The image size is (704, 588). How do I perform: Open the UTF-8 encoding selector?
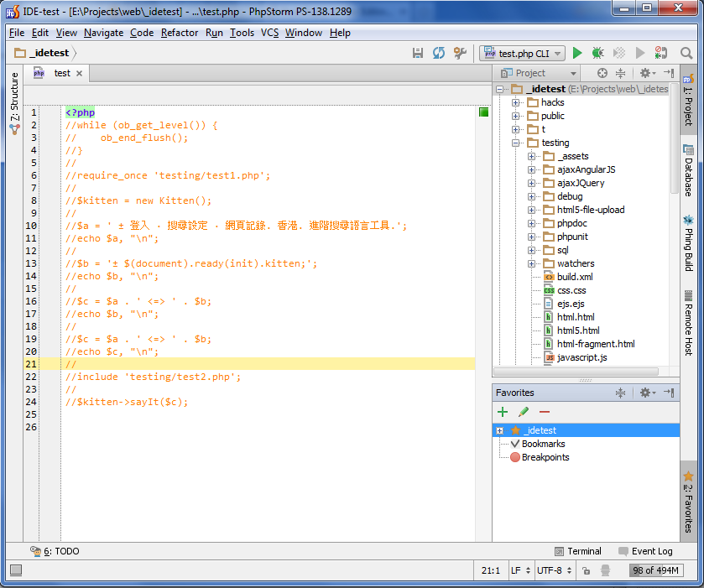tap(554, 570)
